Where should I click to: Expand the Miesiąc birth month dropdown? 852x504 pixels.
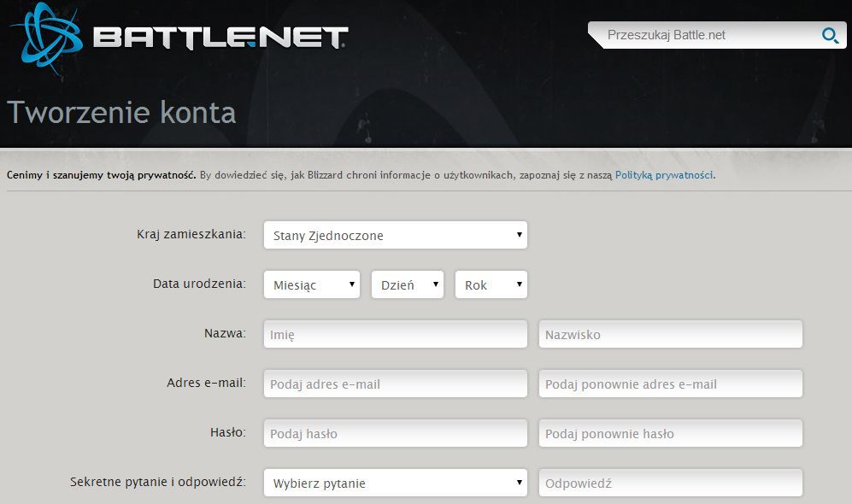tap(312, 284)
